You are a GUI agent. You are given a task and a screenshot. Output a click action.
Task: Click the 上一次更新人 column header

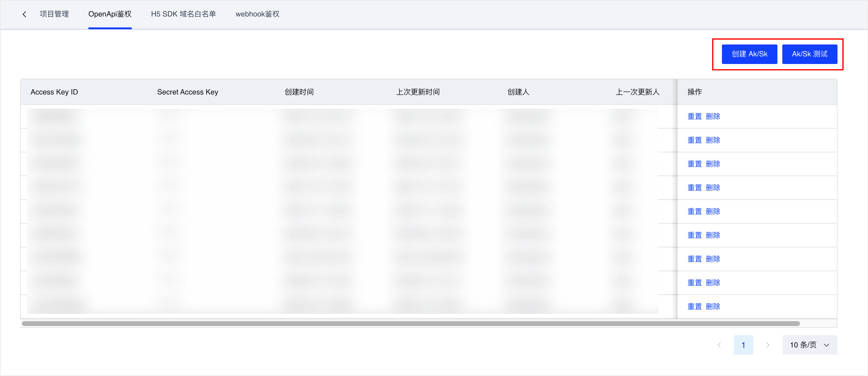pyautogui.click(x=637, y=92)
